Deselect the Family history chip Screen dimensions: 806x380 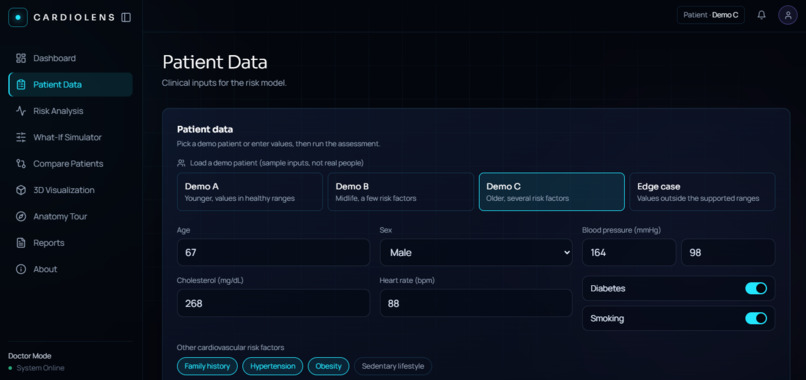coord(207,366)
